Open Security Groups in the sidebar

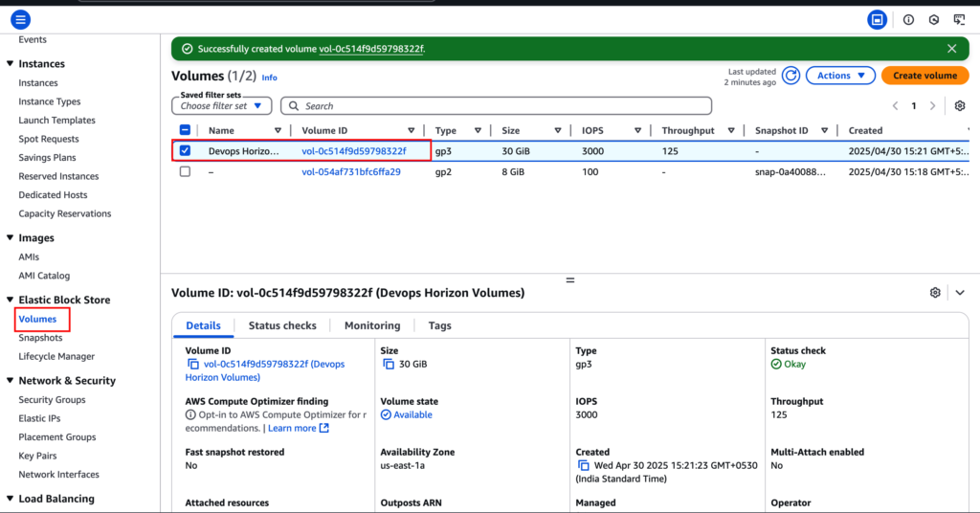[x=52, y=400]
